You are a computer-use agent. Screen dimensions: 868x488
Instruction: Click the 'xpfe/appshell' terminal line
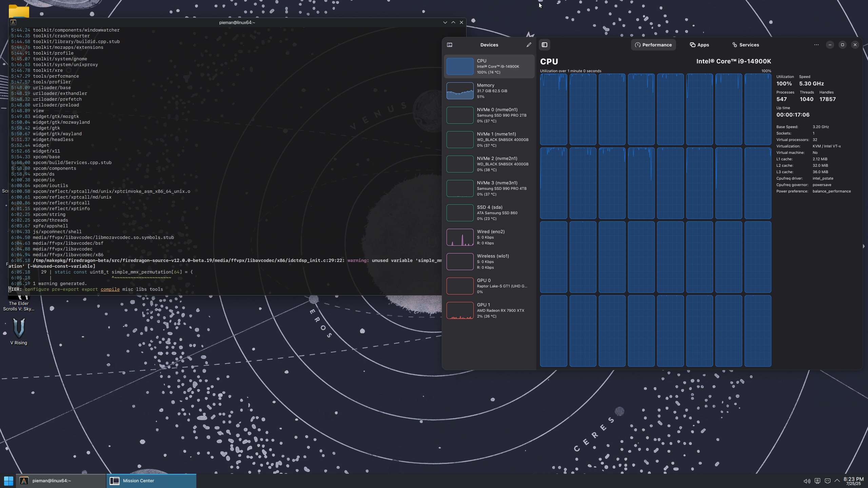click(x=50, y=226)
